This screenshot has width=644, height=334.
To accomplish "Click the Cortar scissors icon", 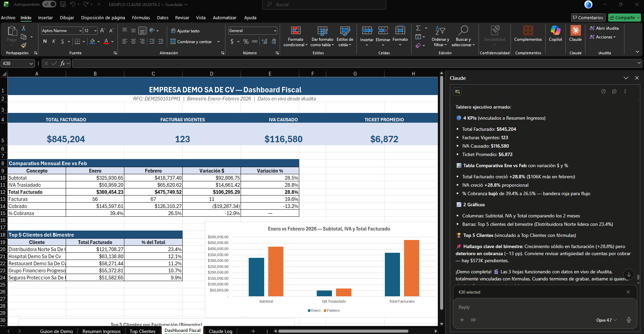I will click(x=24, y=28).
